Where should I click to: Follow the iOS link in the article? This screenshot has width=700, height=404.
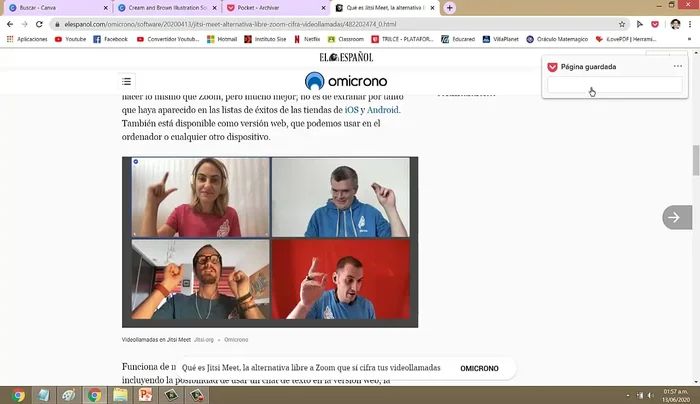pyautogui.click(x=351, y=110)
